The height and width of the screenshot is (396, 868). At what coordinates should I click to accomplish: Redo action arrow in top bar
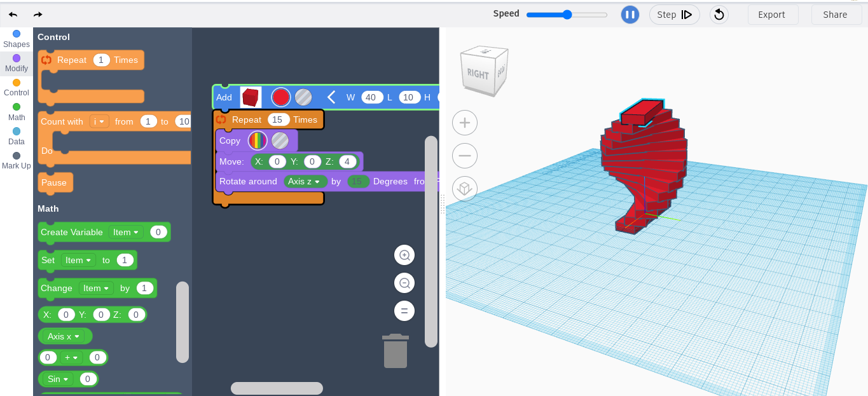(38, 15)
